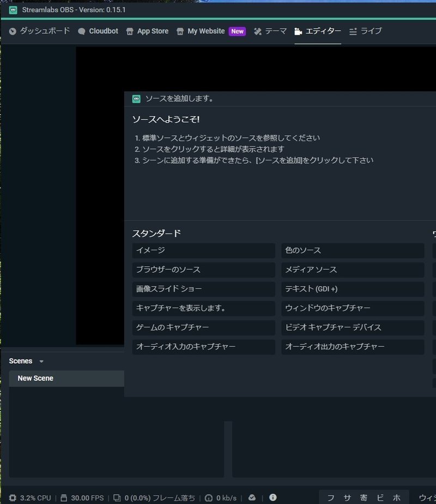The width and height of the screenshot is (436, 504).
Task: Pick テキスト (GDI +) source
Action: point(353,289)
